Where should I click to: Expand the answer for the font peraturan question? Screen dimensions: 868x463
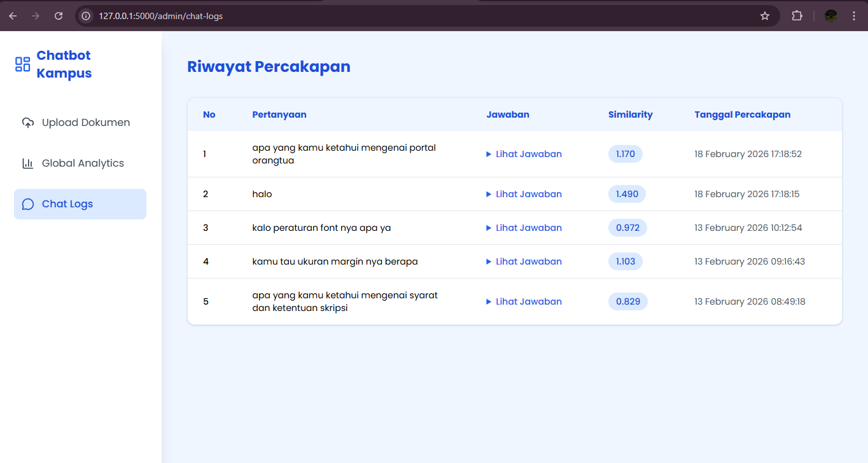pos(523,228)
